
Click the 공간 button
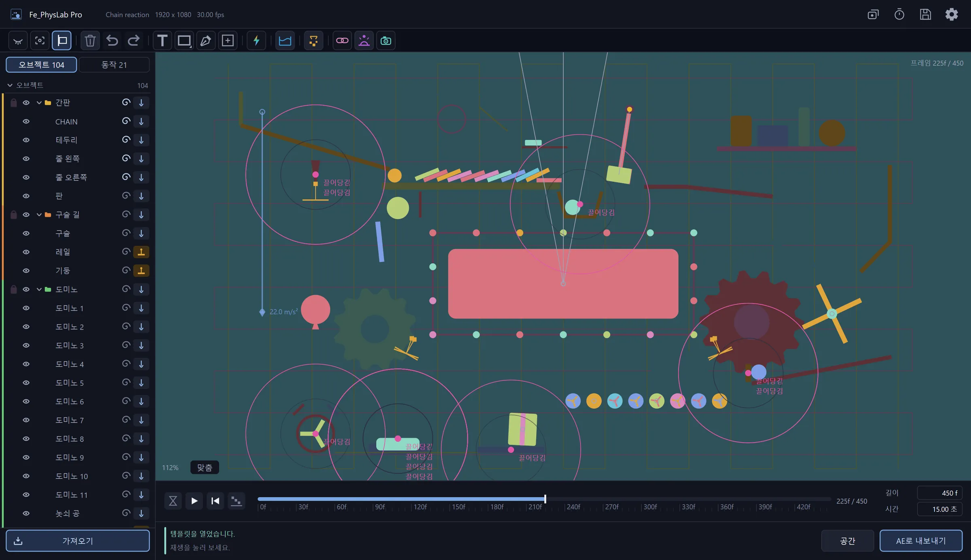(x=848, y=541)
